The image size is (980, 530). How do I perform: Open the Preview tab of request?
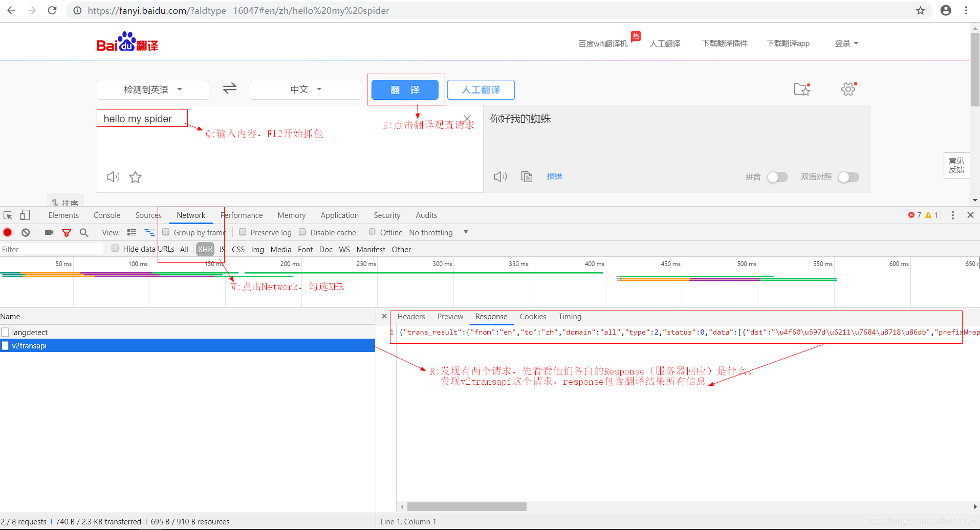(x=450, y=317)
